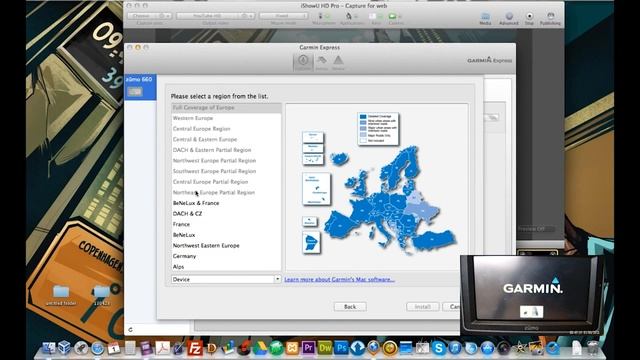Image resolution: width=640 pixels, height=360 pixels.
Task: Select Central Europe Partial Region
Action: [226, 182]
